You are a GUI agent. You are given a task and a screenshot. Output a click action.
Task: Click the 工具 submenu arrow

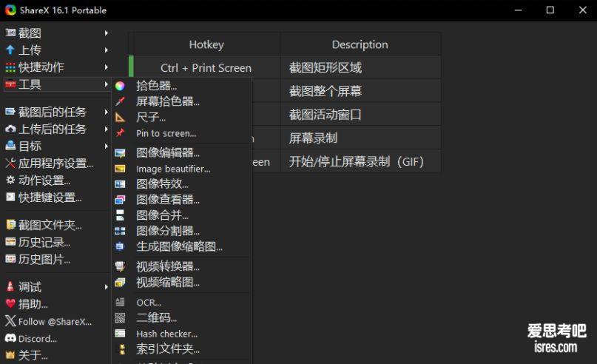pos(107,84)
